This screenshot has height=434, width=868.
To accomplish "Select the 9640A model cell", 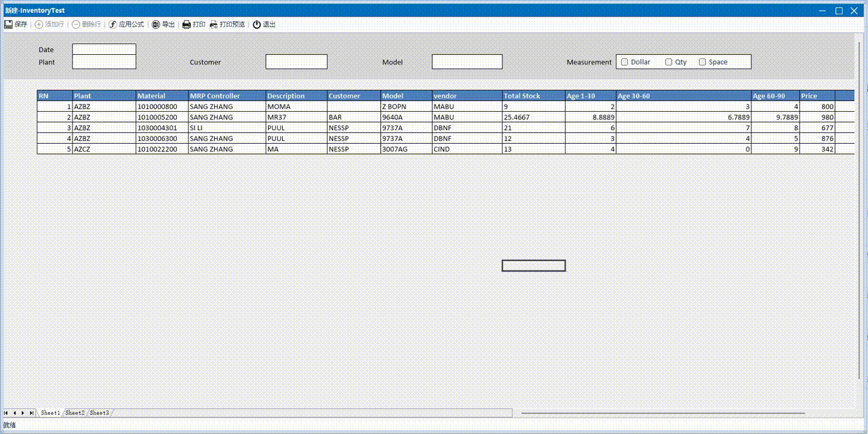I will [x=406, y=117].
